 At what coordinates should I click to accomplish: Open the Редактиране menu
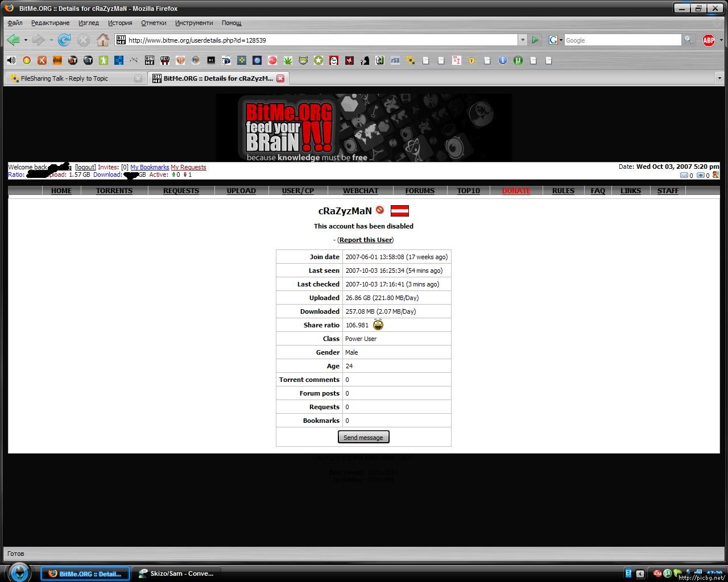51,23
